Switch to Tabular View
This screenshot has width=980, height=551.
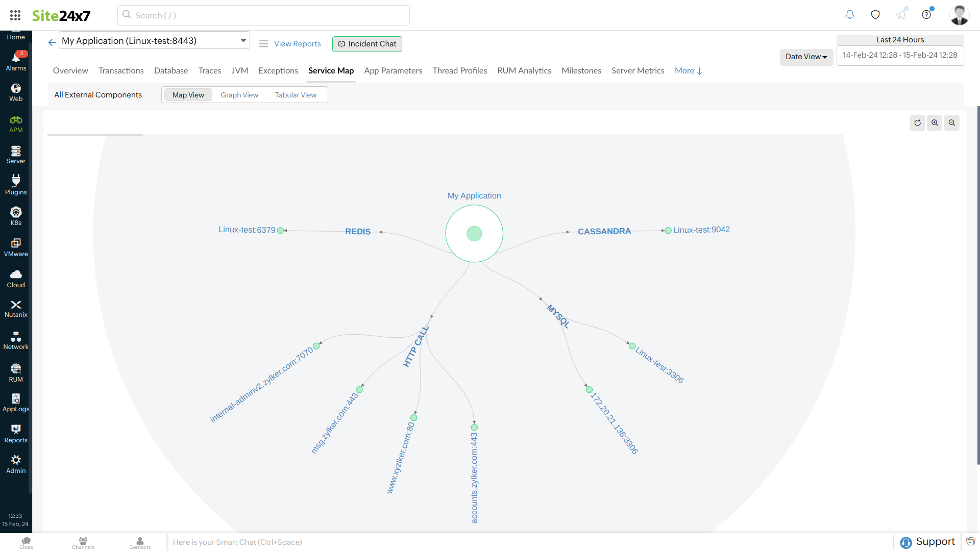tap(296, 94)
